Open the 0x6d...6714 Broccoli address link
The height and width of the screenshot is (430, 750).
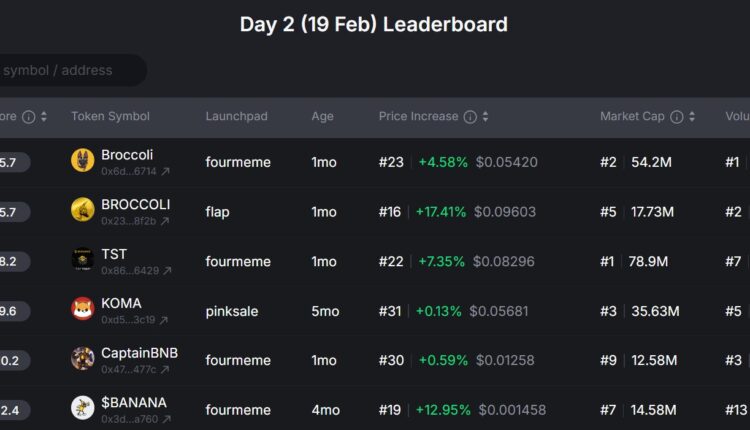129,172
